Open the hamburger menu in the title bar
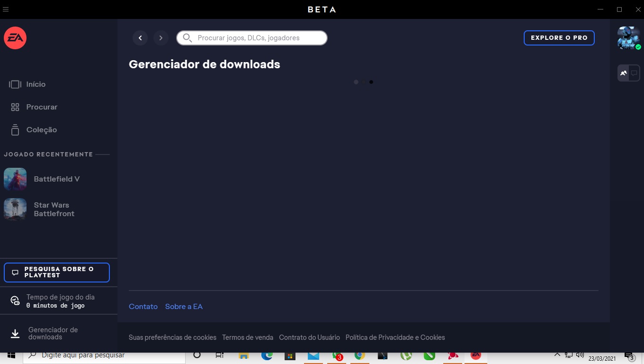The image size is (644, 364). pos(6,9)
